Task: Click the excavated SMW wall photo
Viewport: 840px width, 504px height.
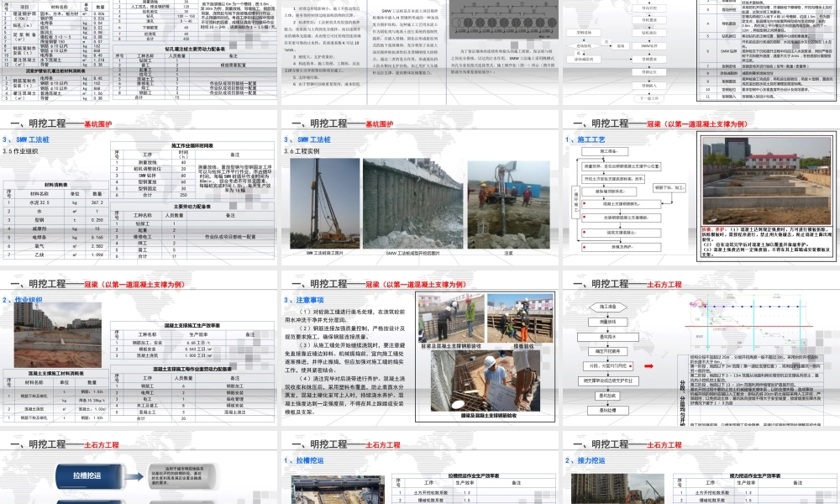Action: pos(412,203)
